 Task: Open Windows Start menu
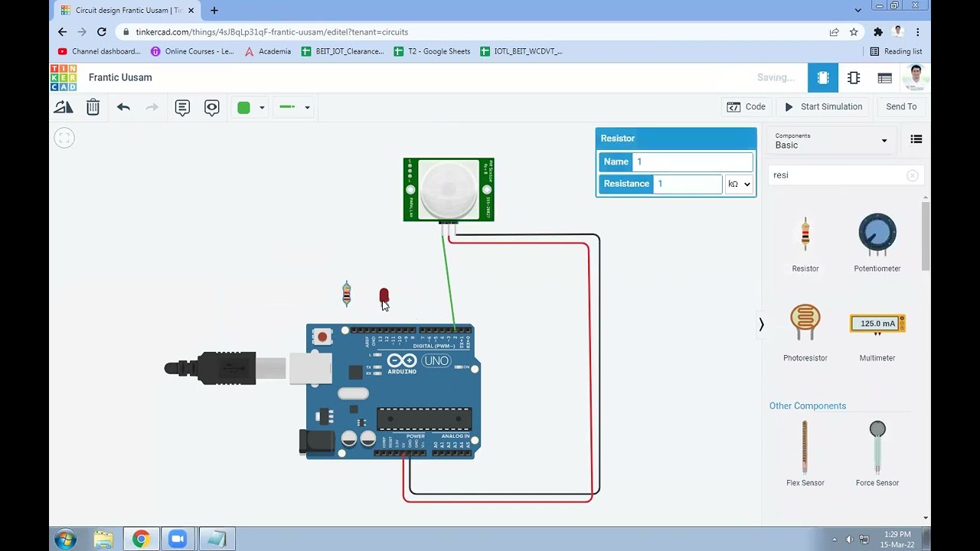click(x=65, y=539)
